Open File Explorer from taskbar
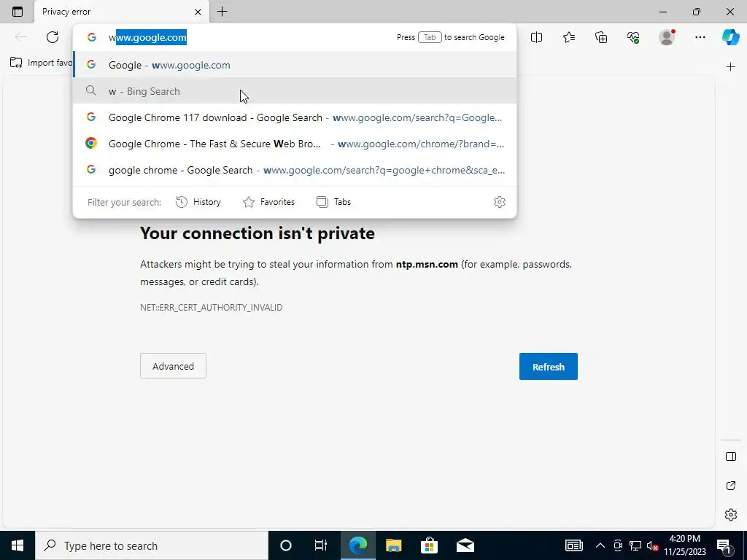 click(x=393, y=545)
